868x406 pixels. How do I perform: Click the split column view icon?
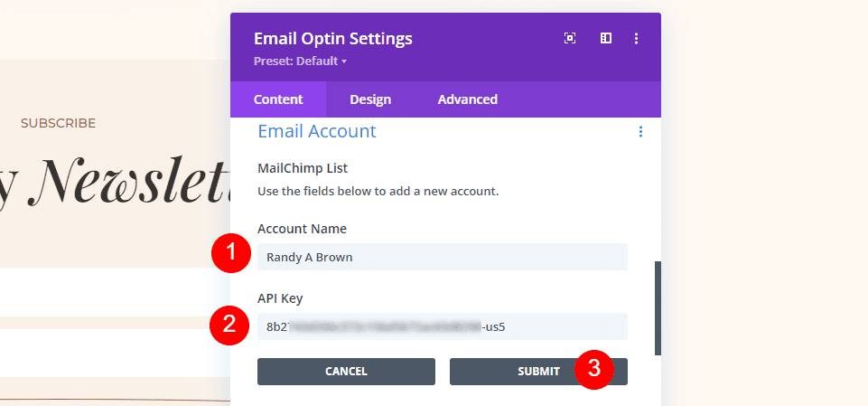point(606,38)
